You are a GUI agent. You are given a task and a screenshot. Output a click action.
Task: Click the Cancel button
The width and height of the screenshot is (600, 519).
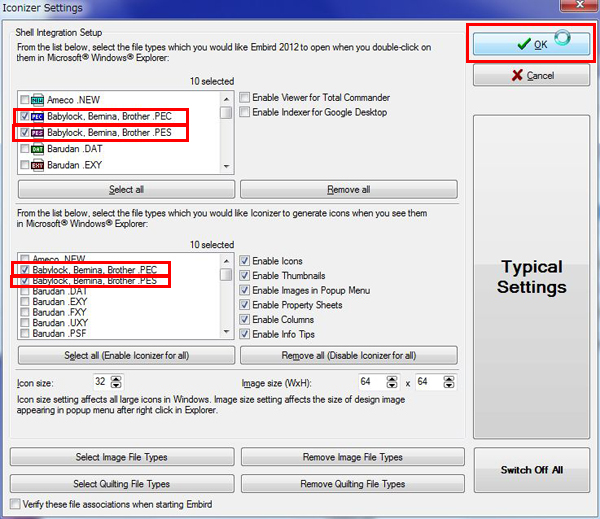point(531,75)
